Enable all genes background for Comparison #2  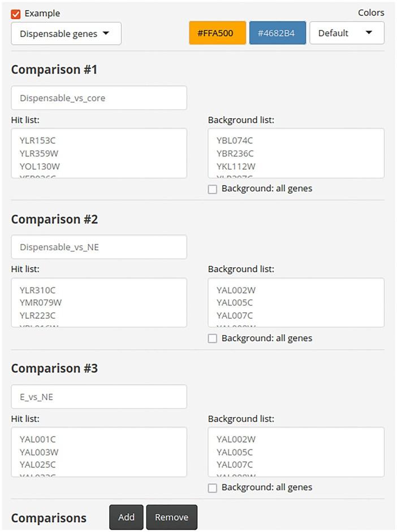pyautogui.click(x=213, y=338)
